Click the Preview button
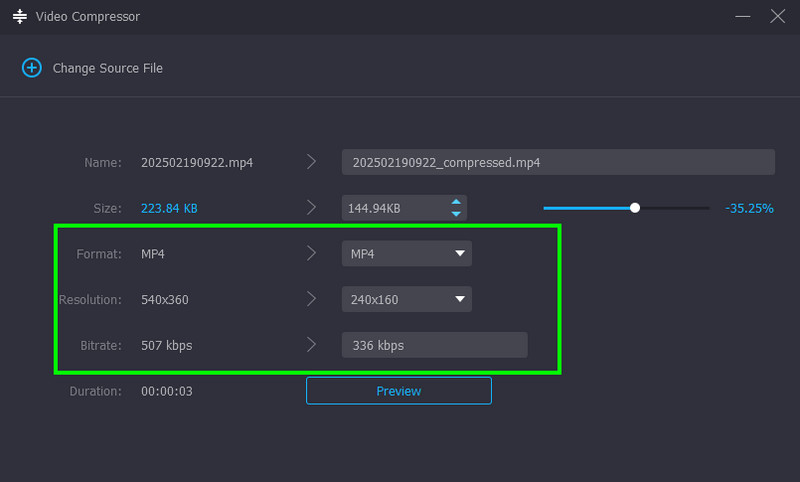 point(399,391)
